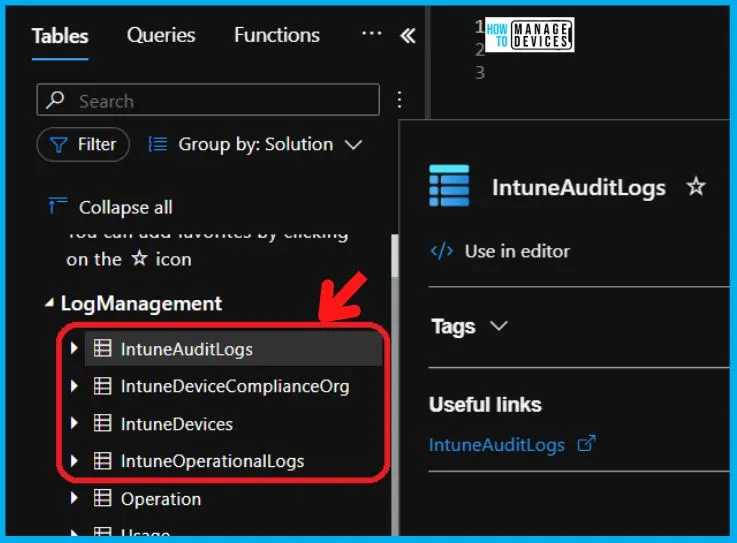Switch to the Tables tab
Image resolution: width=737 pixels, height=543 pixels.
60,36
